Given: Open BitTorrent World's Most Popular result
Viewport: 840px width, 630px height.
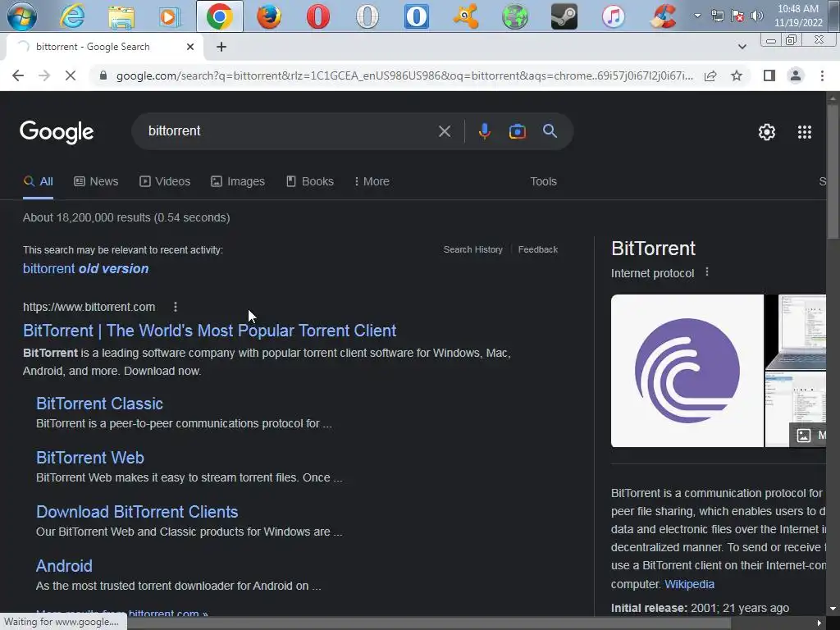Looking at the screenshot, I should (x=209, y=331).
